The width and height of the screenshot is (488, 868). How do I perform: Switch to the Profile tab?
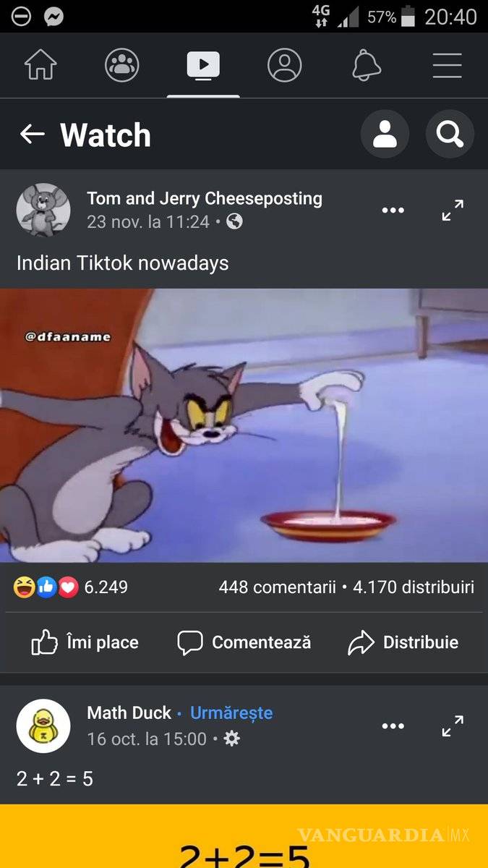pyautogui.click(x=285, y=66)
